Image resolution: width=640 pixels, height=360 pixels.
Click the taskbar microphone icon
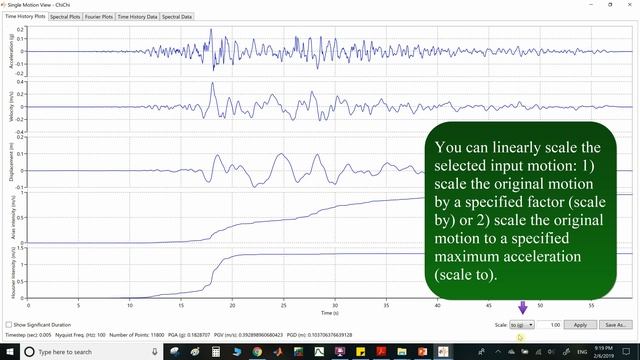pyautogui.click(x=155, y=352)
